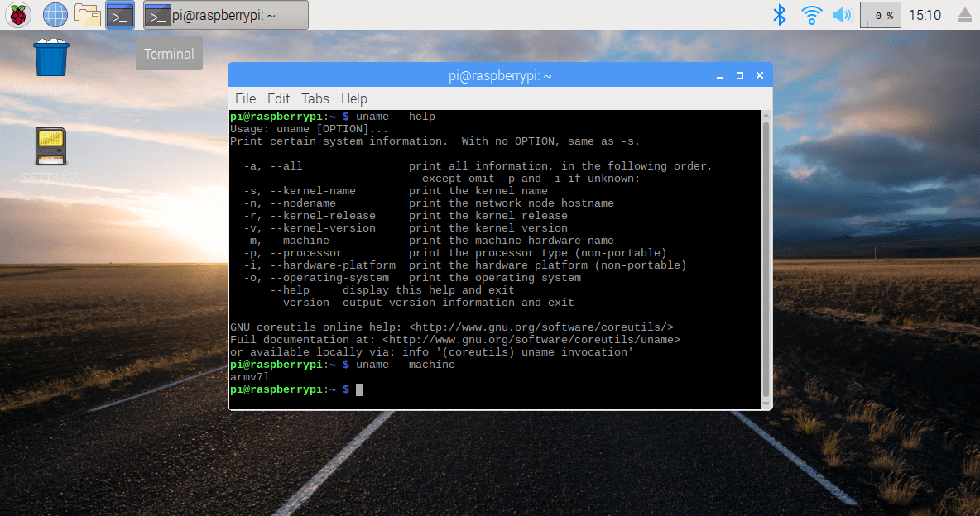Viewport: 980px width, 516px height.
Task: Launch a new Terminal from the taskbar
Action: (x=118, y=14)
